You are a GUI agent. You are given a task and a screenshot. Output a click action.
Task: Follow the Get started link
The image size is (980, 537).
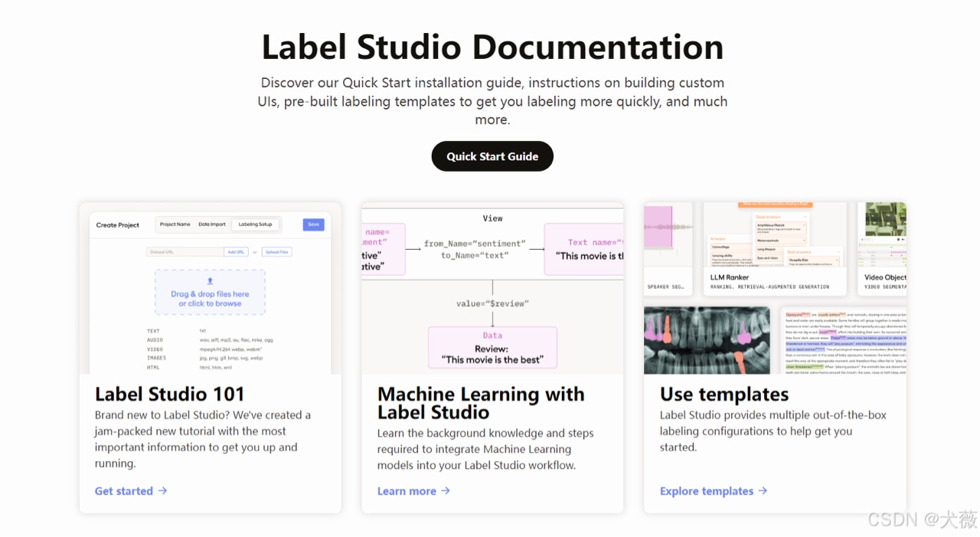pos(131,491)
